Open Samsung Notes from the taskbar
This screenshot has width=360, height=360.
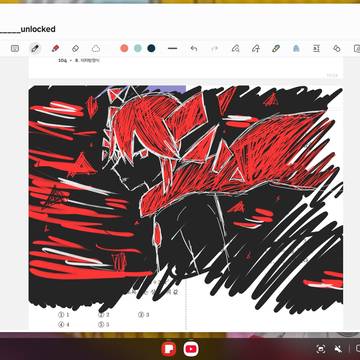click(169, 349)
